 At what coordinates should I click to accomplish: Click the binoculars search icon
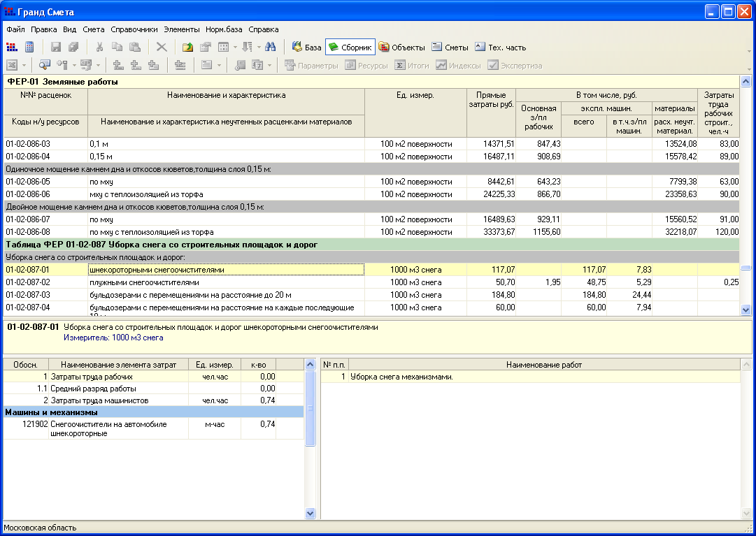coord(270,48)
